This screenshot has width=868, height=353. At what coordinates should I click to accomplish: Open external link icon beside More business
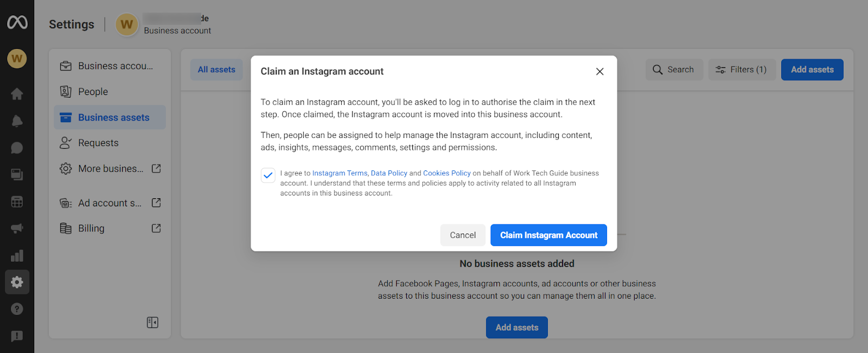(156, 168)
